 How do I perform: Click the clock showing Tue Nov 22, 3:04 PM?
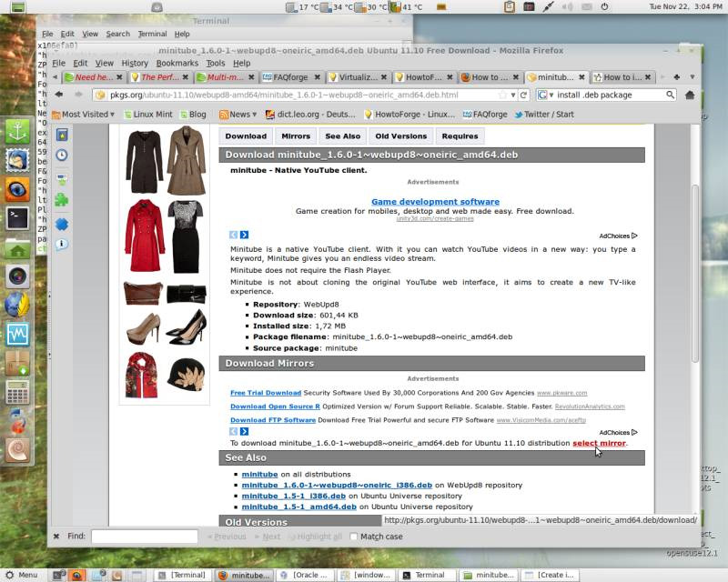tap(685, 6)
